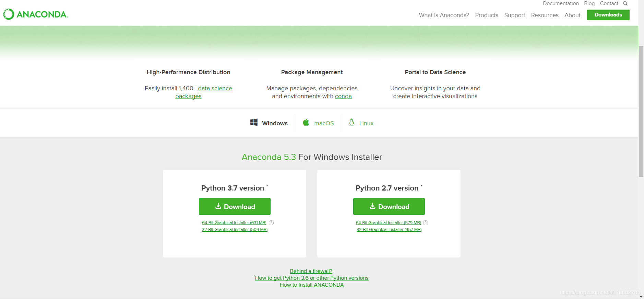Open the Products menu

tap(487, 15)
